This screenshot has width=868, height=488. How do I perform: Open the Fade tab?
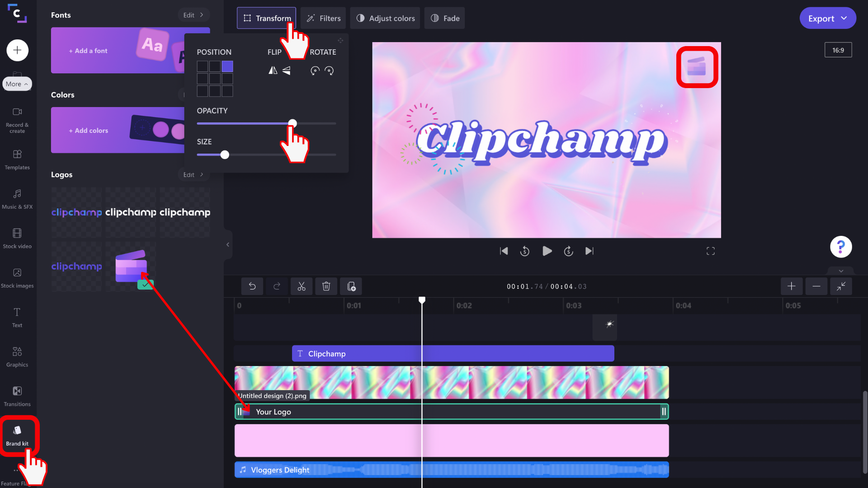(445, 18)
